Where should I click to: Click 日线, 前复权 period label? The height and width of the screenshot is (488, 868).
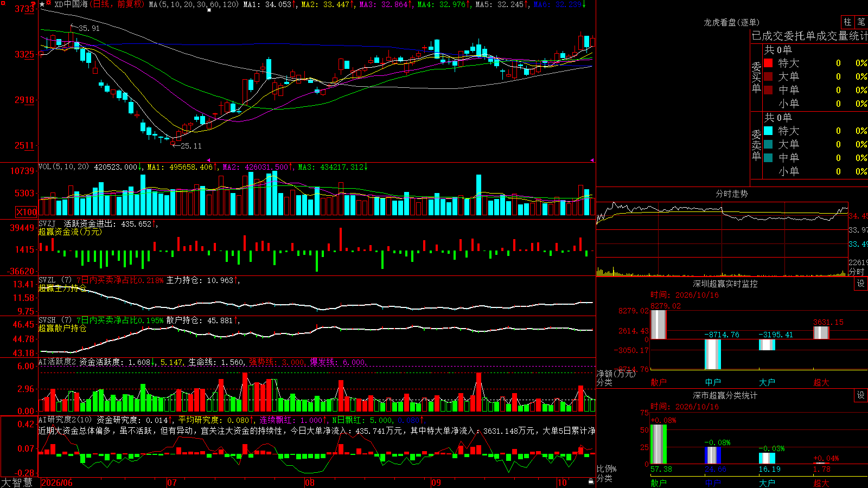pyautogui.click(x=117, y=4)
